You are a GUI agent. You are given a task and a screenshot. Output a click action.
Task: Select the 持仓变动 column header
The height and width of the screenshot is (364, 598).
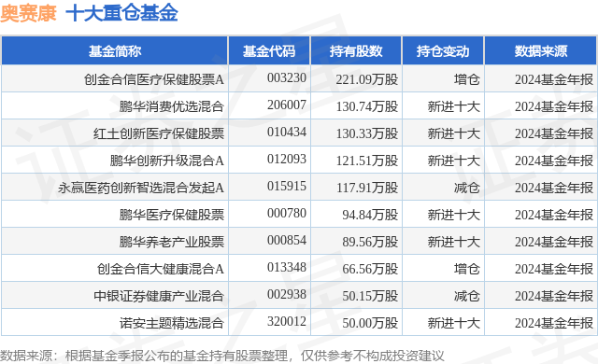(x=443, y=51)
